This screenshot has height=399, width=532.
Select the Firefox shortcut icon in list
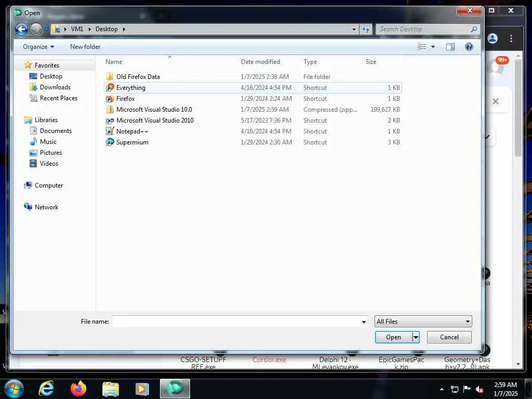pos(110,98)
